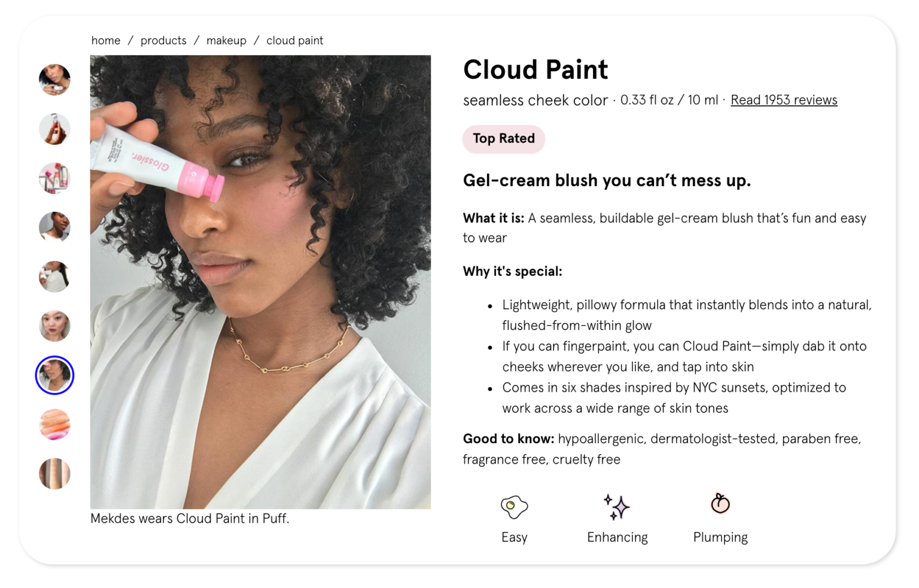Go to the makeup breadcrumb section
Viewport: 919px width, 588px height.
226,40
